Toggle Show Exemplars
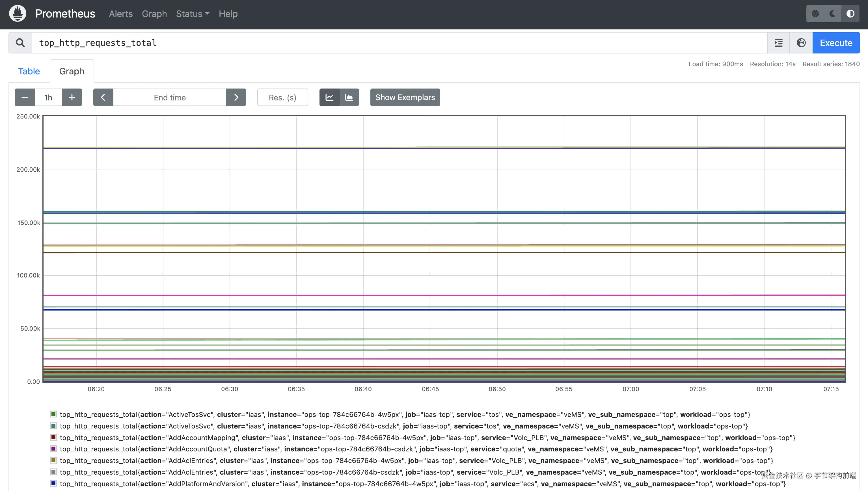Screen dimensions: 868x491 (x=405, y=98)
